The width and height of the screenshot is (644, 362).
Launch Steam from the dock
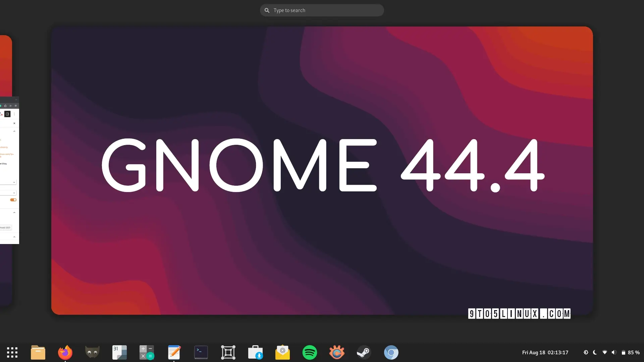click(x=364, y=352)
